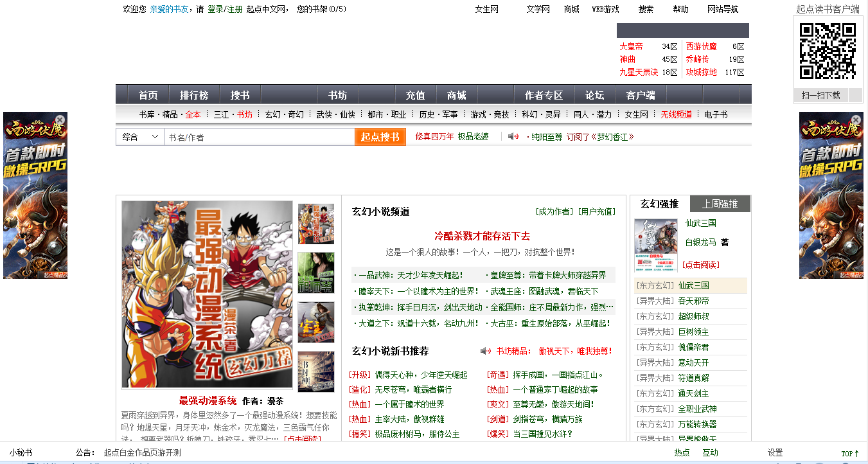Click the 大皇帝 game server link
The width and height of the screenshot is (868, 464).
pyautogui.click(x=631, y=46)
